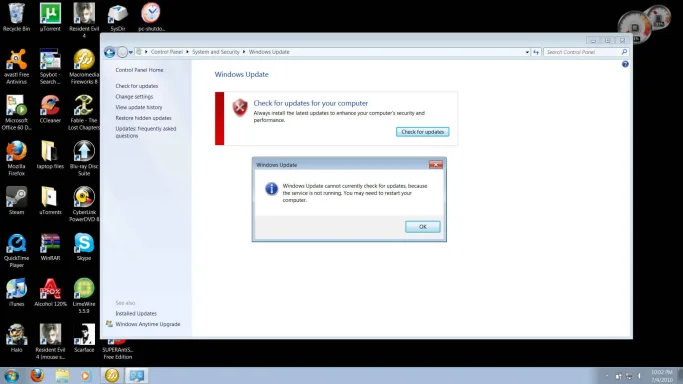Viewport: 683px width, 384px height.
Task: Open Windows Anytime Upgrade link
Action: (x=148, y=324)
